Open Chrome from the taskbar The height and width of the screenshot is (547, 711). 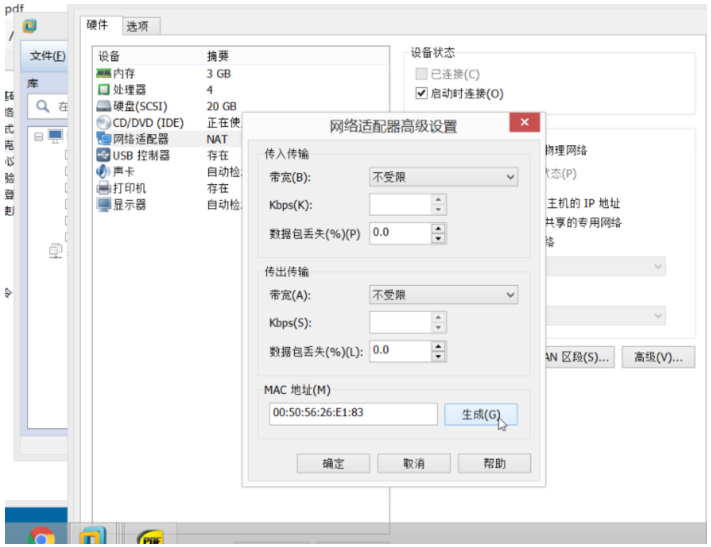41,537
